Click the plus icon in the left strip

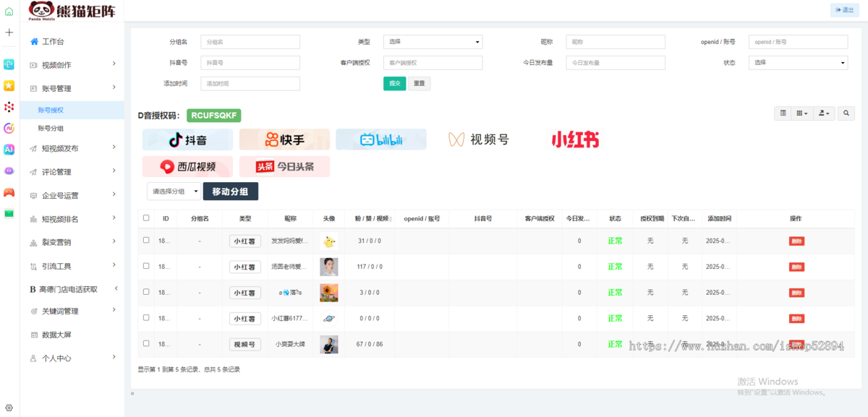[x=9, y=33]
